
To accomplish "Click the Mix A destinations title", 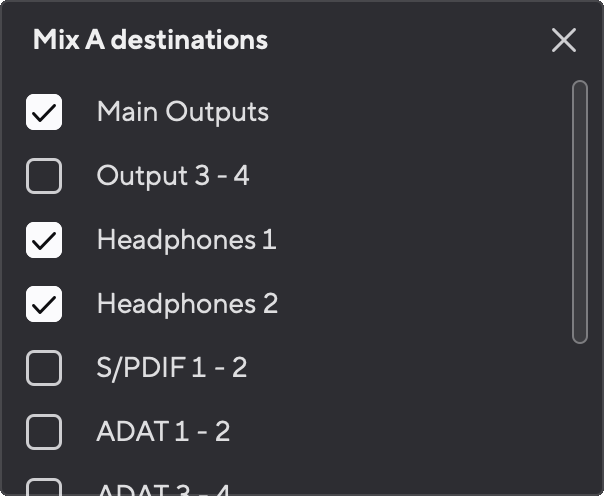I will pos(150,40).
